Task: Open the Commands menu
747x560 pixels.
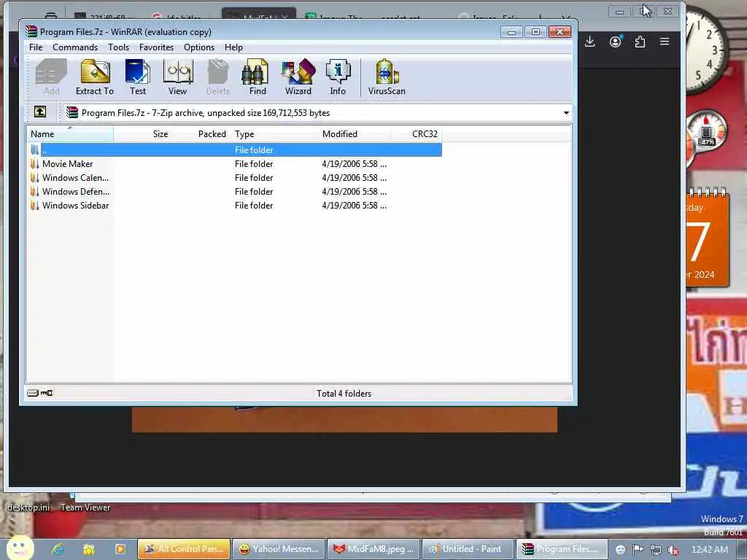Action: point(75,47)
